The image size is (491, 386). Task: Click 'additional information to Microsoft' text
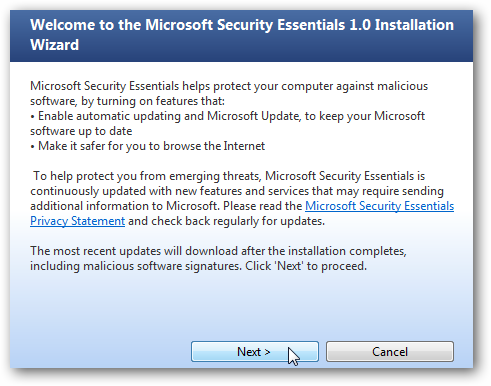pos(123,206)
